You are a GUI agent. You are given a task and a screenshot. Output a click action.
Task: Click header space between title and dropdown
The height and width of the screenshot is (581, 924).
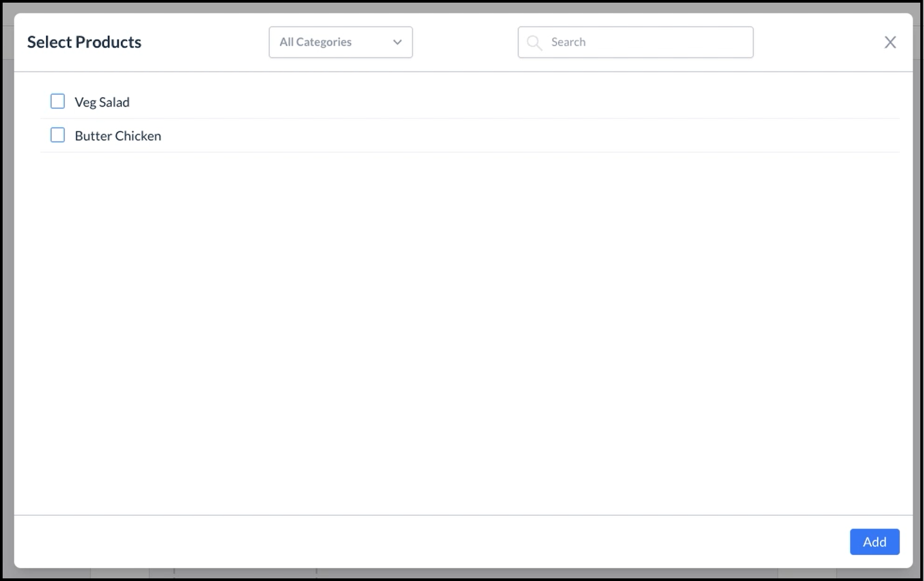click(205, 42)
